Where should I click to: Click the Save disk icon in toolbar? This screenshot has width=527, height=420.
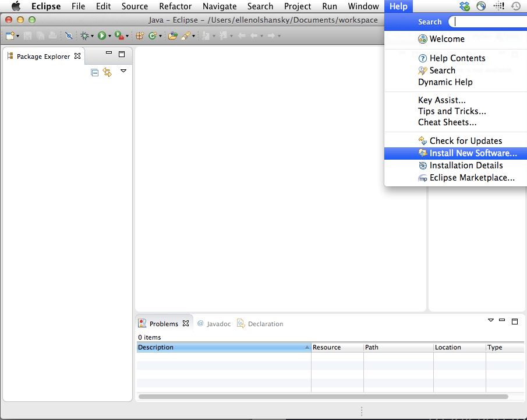27,36
